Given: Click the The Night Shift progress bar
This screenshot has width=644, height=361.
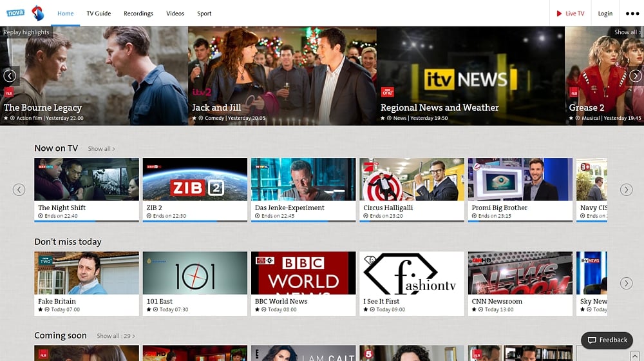Looking at the screenshot, I should [87, 221].
